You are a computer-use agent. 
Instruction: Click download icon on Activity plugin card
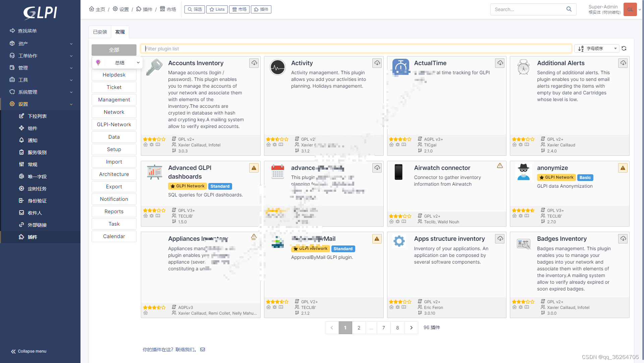click(x=377, y=63)
